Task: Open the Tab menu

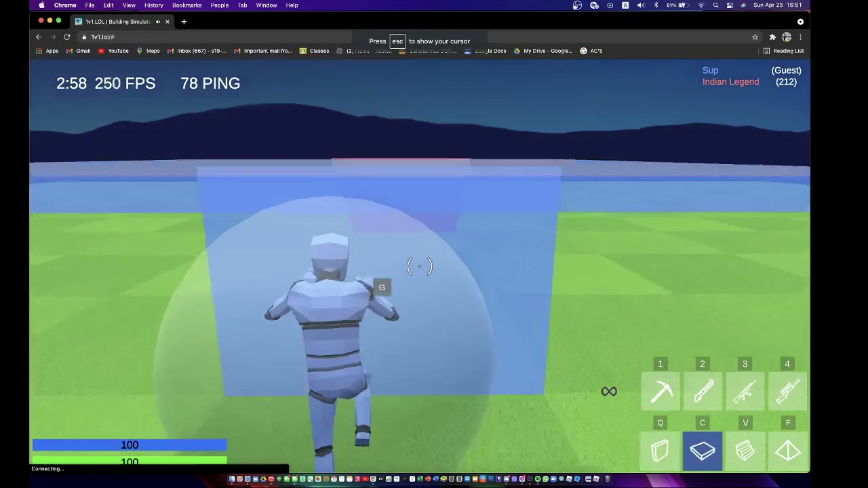Action: tap(242, 5)
